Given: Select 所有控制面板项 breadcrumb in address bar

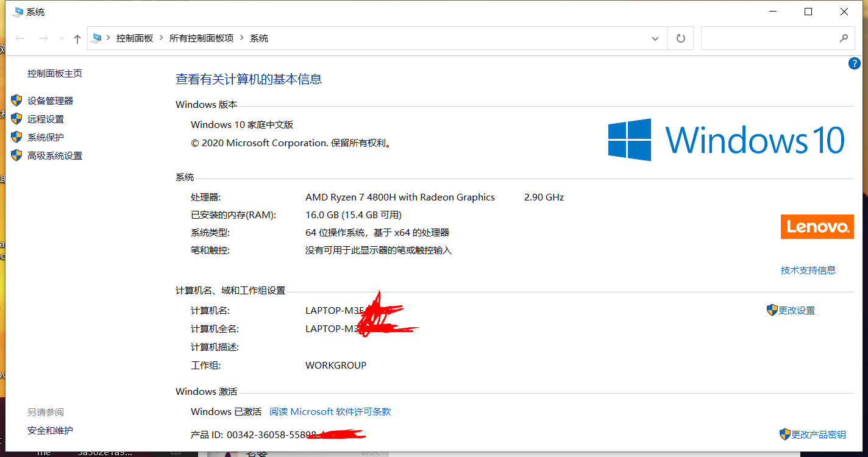Looking at the screenshot, I should (x=201, y=38).
